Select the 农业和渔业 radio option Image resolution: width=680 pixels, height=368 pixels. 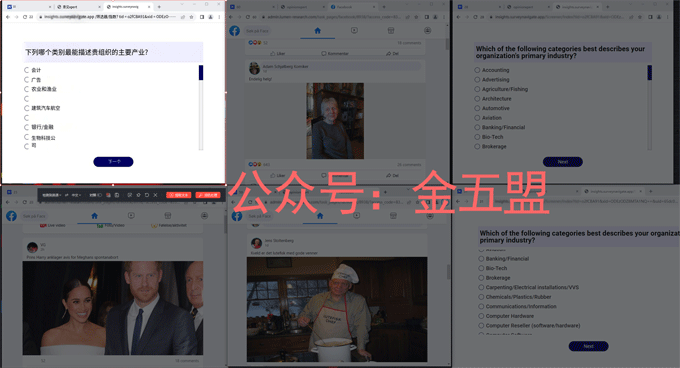(x=27, y=89)
